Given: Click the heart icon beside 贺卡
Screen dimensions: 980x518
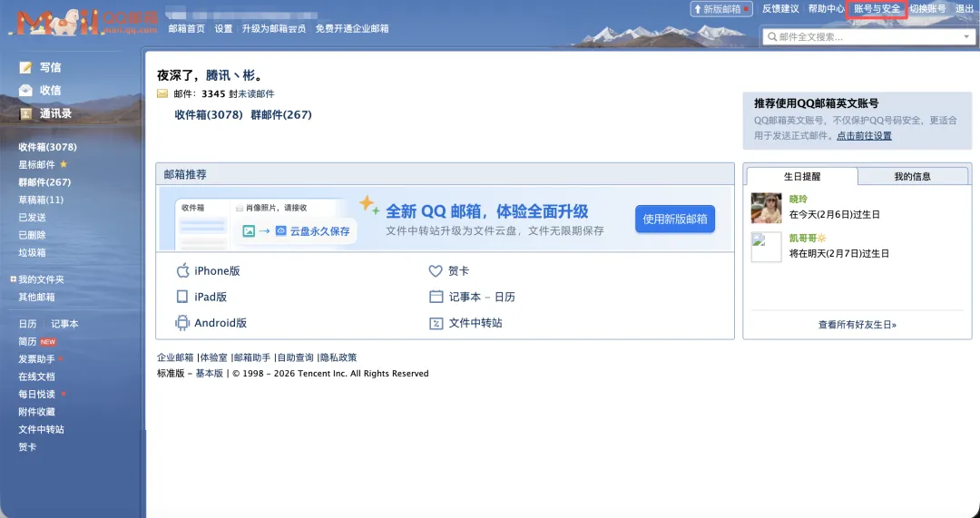Looking at the screenshot, I should click(x=436, y=270).
